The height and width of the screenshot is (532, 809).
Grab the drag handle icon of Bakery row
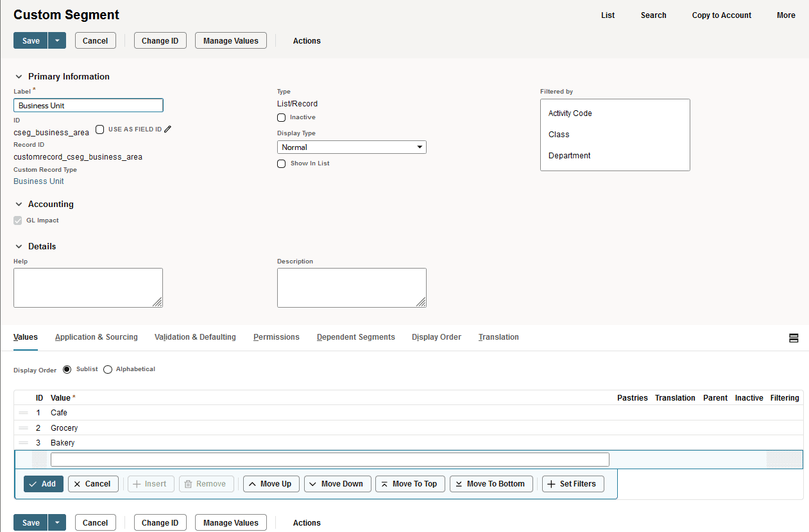pos(23,443)
